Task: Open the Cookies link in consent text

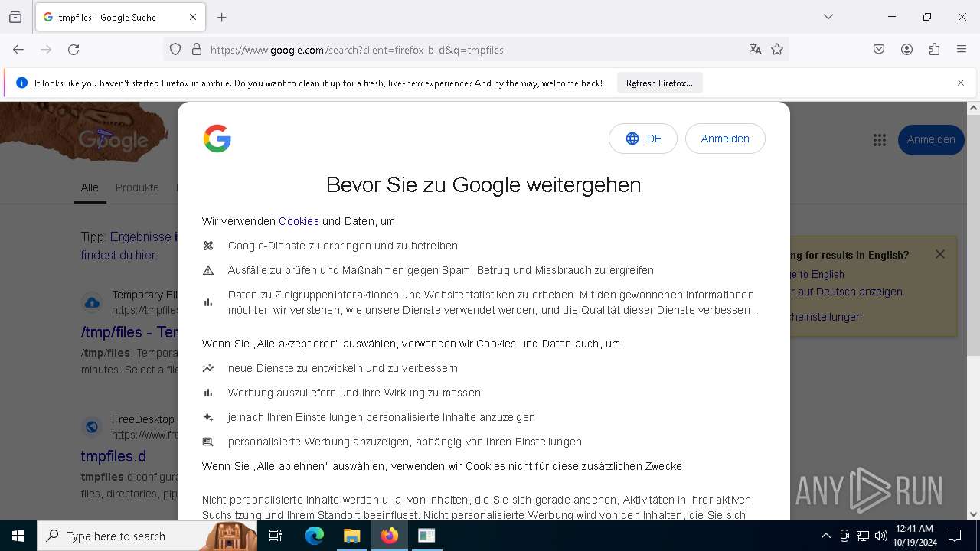Action: [299, 221]
